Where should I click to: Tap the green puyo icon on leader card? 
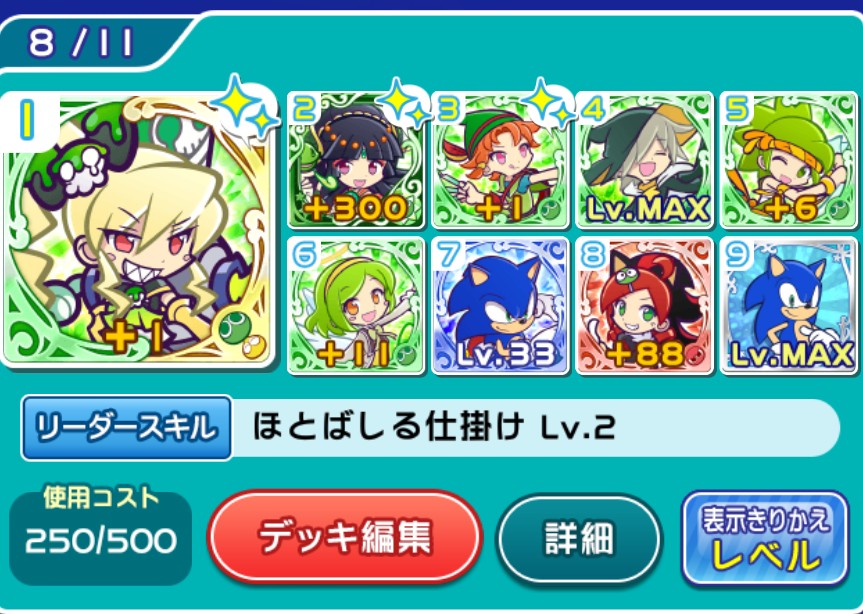(235, 326)
